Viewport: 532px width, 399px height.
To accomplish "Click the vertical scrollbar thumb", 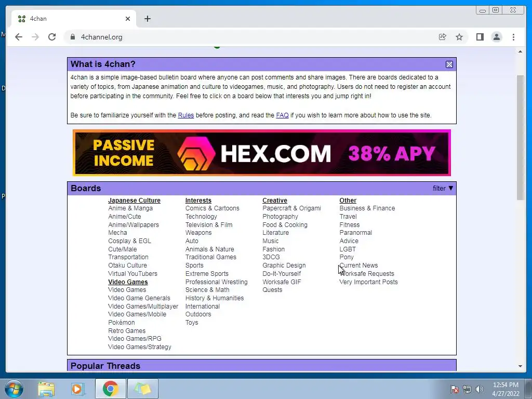I will pyautogui.click(x=520, y=137).
